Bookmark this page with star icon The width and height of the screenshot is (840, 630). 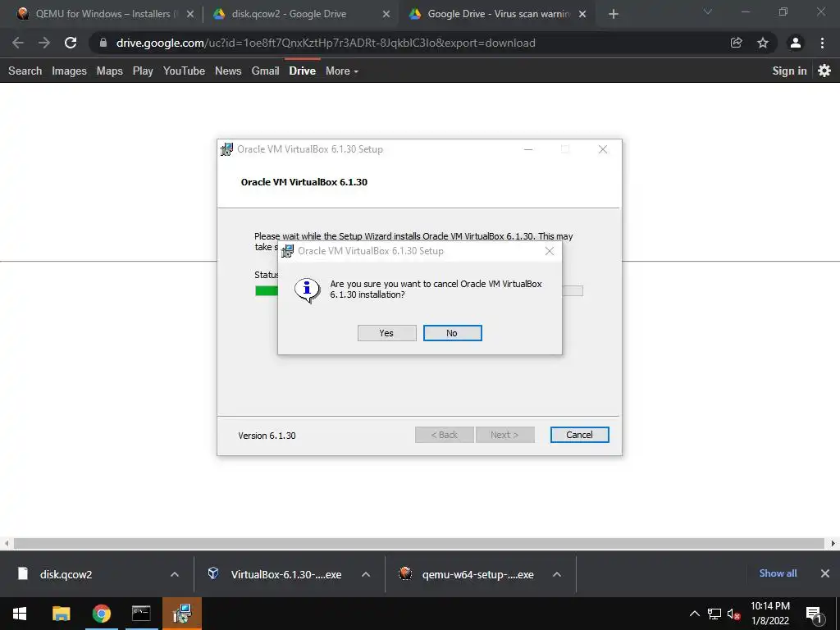[x=763, y=43]
